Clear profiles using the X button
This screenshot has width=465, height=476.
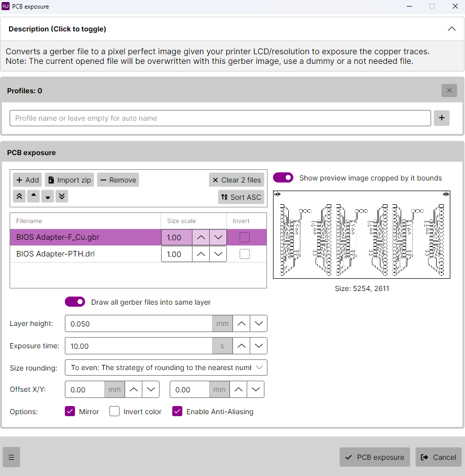[449, 90]
